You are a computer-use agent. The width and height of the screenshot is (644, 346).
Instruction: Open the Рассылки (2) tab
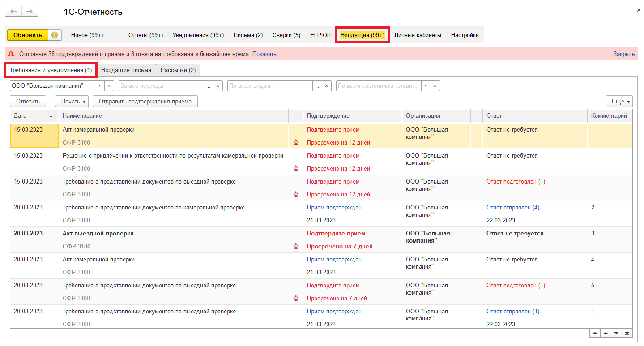(x=178, y=70)
